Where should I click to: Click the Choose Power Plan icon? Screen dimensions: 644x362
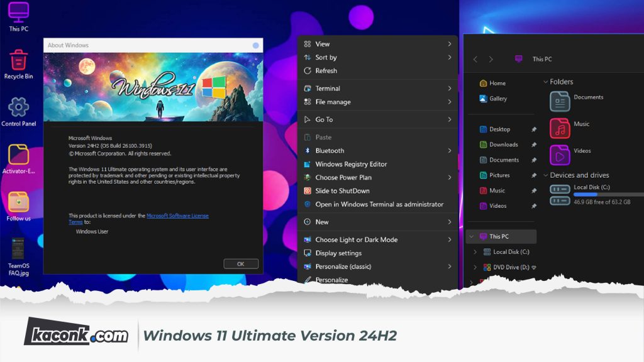(x=307, y=177)
